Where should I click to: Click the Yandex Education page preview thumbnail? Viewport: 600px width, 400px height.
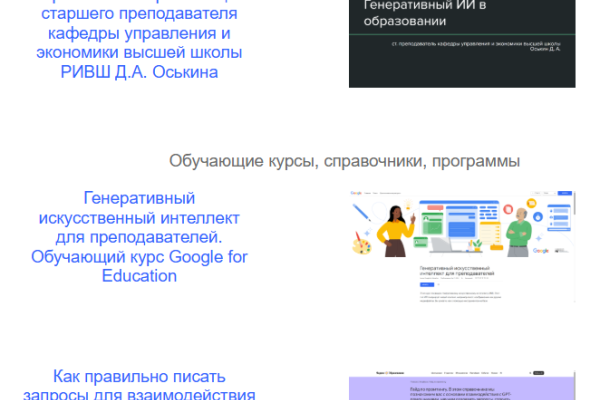pyautogui.click(x=462, y=386)
